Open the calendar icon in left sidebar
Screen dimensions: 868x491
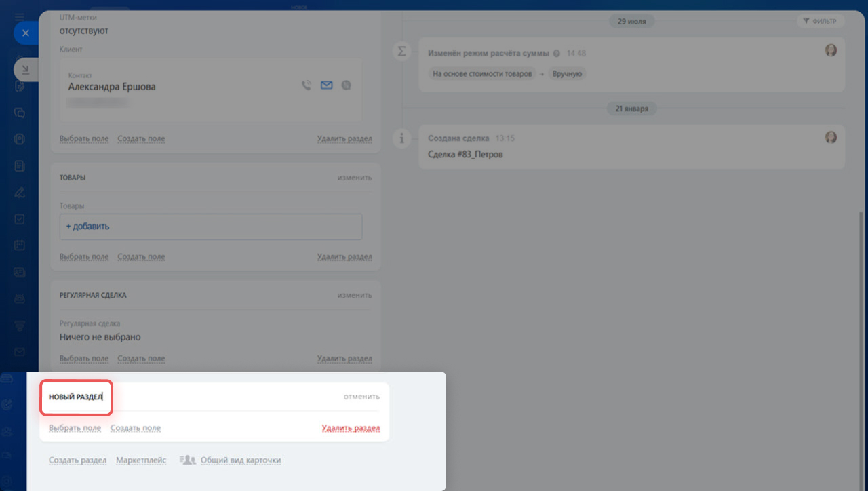click(20, 245)
